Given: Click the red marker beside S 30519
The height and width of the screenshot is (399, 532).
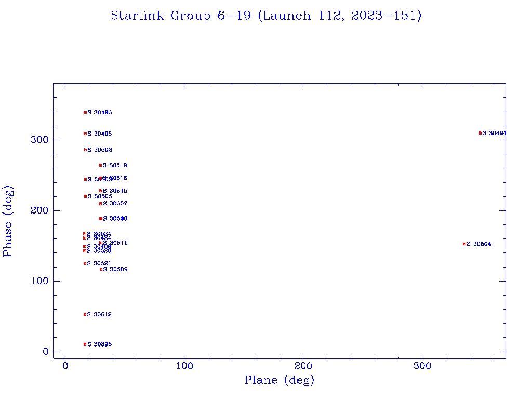Looking at the screenshot, I should pyautogui.click(x=100, y=165).
